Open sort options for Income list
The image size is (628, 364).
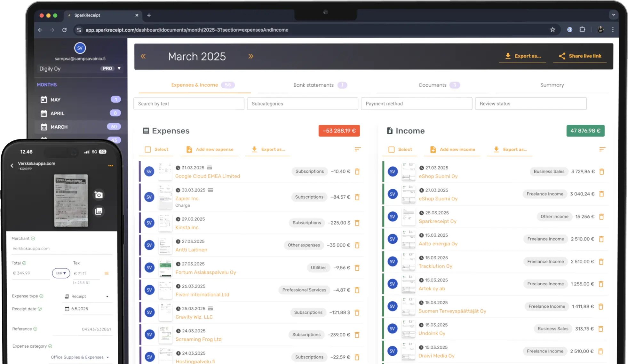(602, 149)
